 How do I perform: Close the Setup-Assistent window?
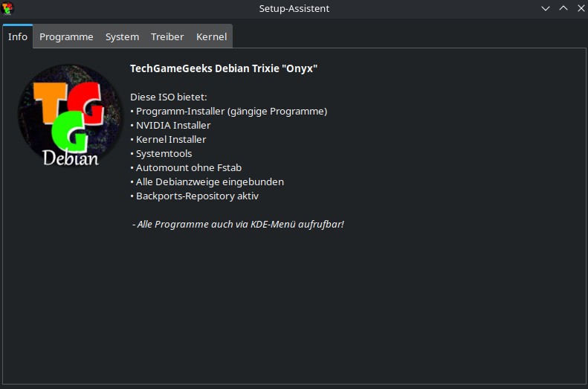point(581,8)
